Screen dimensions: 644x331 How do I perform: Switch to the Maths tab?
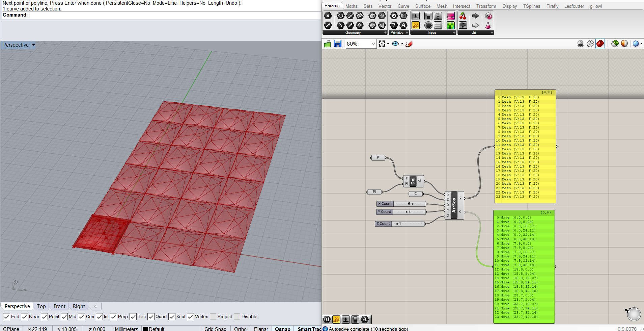click(351, 6)
